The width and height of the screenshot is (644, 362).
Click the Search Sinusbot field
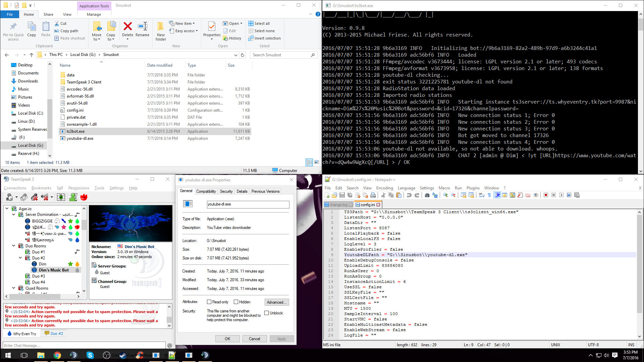(284, 55)
